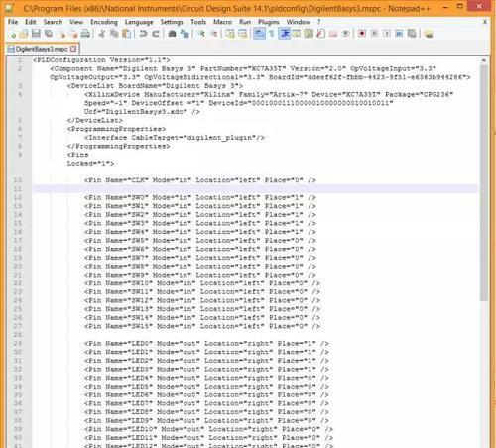Click the Interface CableTarget line
The width and height of the screenshot is (496, 448).
pyautogui.click(x=175, y=138)
